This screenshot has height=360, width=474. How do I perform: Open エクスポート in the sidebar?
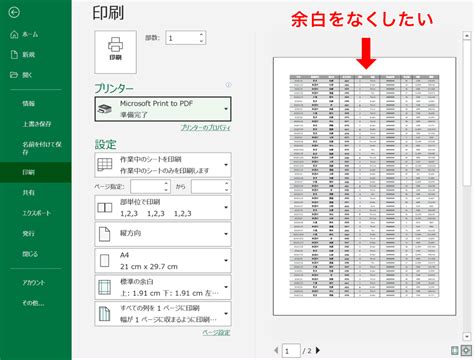coord(36,213)
